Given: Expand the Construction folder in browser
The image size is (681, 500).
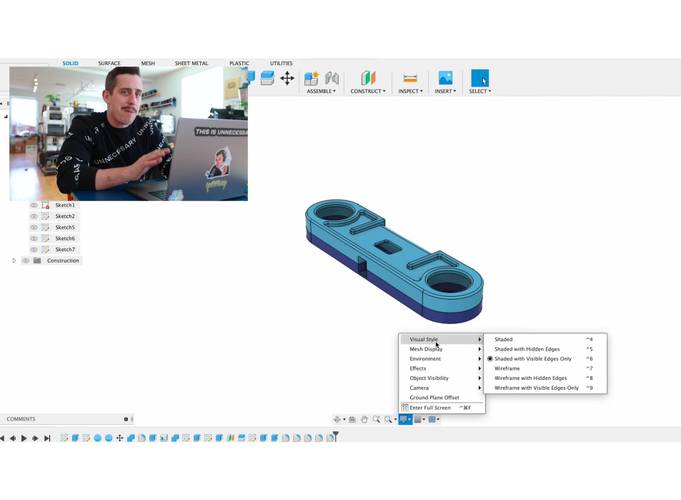Looking at the screenshot, I should coord(14,261).
